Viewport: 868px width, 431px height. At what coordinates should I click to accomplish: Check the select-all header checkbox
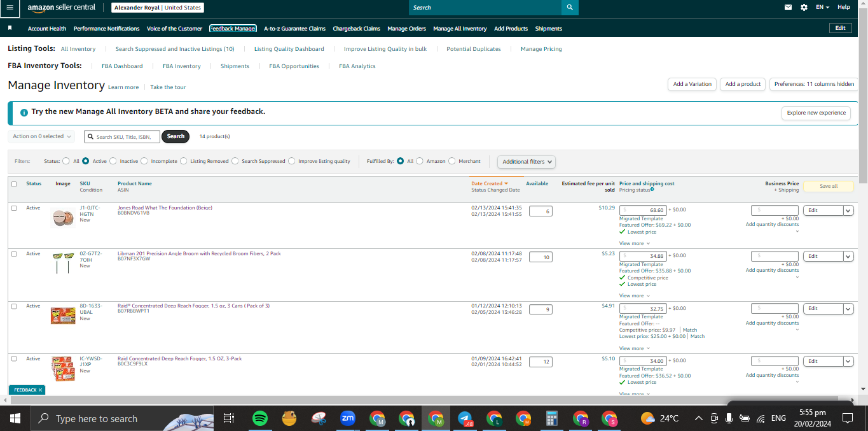[x=14, y=184]
